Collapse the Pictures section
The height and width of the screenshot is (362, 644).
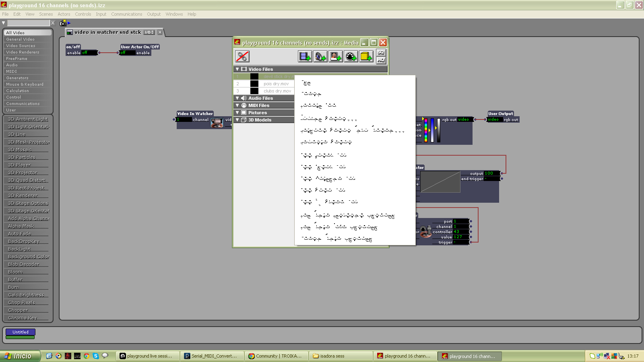pyautogui.click(x=237, y=113)
